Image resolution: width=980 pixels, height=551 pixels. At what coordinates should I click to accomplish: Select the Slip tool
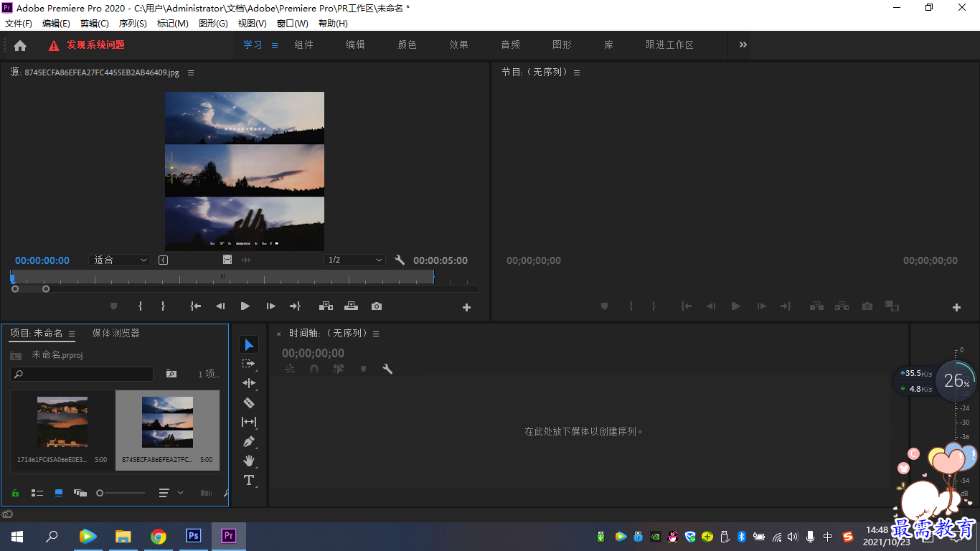248,423
